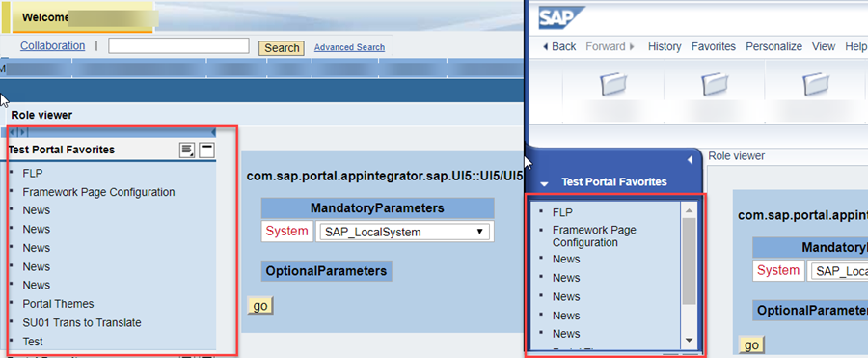This screenshot has height=358, width=868.
Task: Open the Test favorite entry
Action: tap(33, 342)
